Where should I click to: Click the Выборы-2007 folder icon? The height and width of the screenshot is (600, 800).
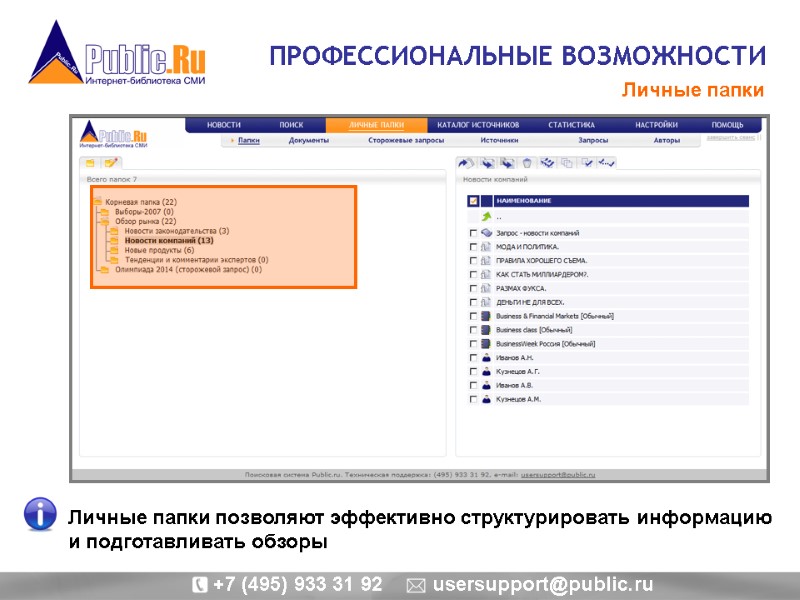pos(105,211)
